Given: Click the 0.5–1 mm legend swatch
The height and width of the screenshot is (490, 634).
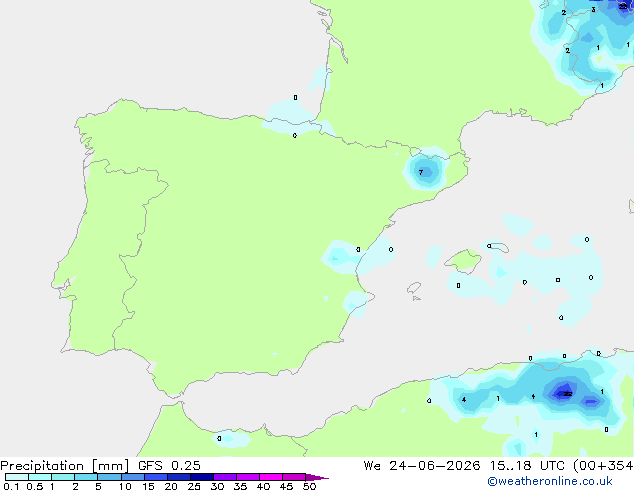Looking at the screenshot, I should tap(40, 477).
